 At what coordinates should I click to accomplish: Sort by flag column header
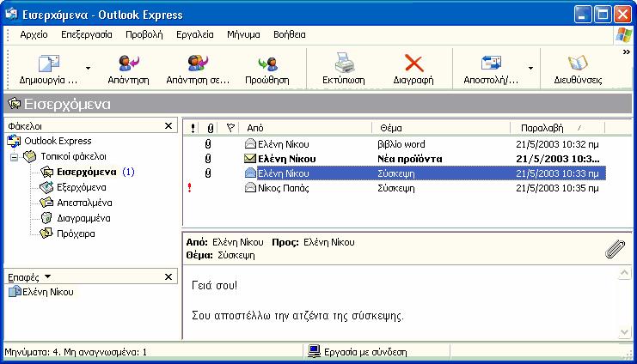[230, 128]
